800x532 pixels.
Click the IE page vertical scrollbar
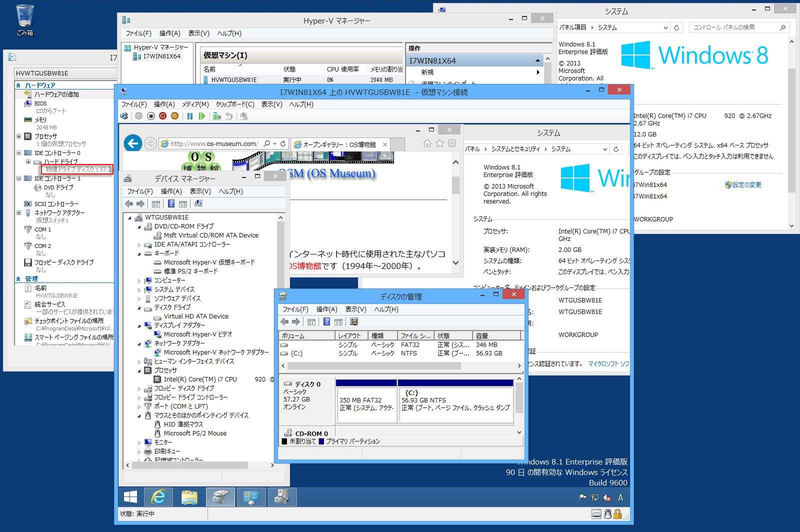pyautogui.click(x=456, y=185)
